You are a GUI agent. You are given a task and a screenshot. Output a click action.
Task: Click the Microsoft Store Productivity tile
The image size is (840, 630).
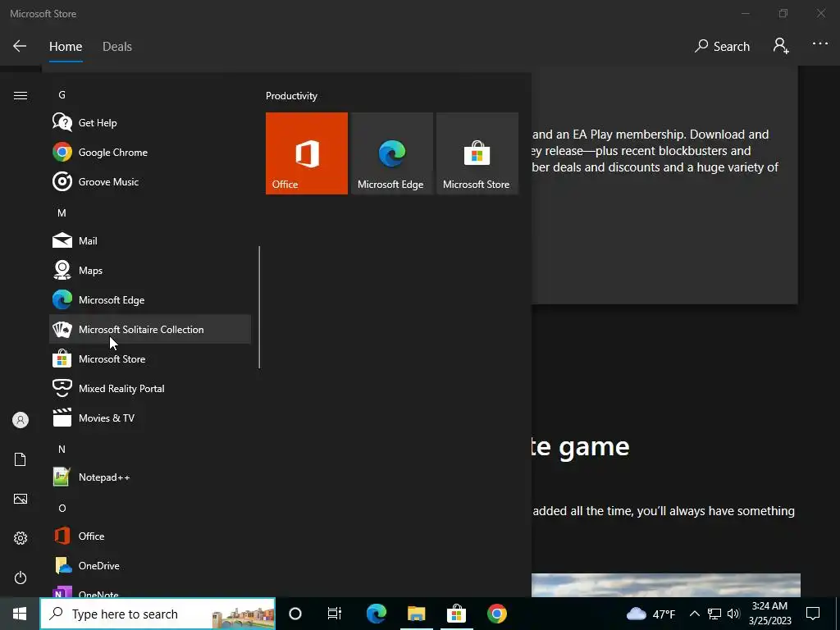477,153
